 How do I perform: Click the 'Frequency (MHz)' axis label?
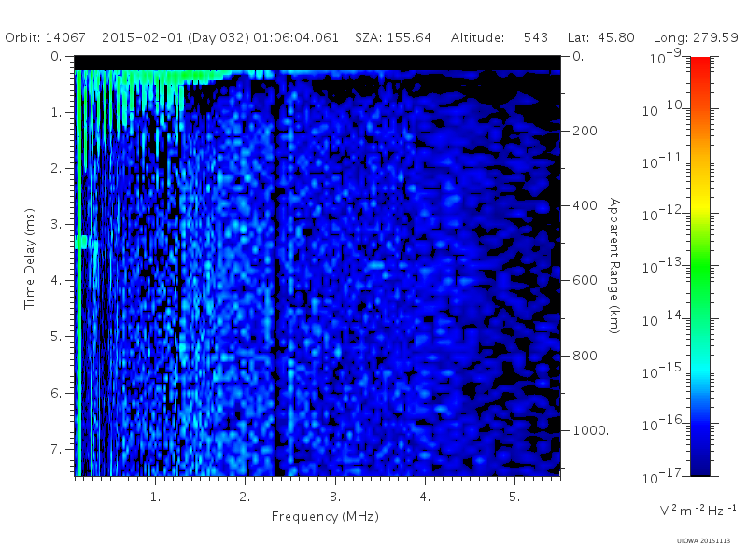325,516
